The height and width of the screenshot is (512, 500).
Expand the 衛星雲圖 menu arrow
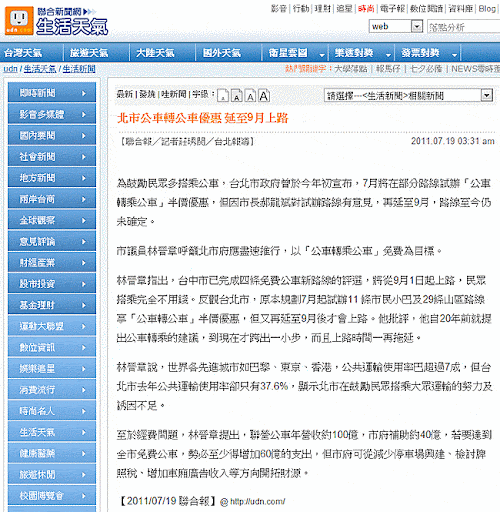tap(322, 54)
